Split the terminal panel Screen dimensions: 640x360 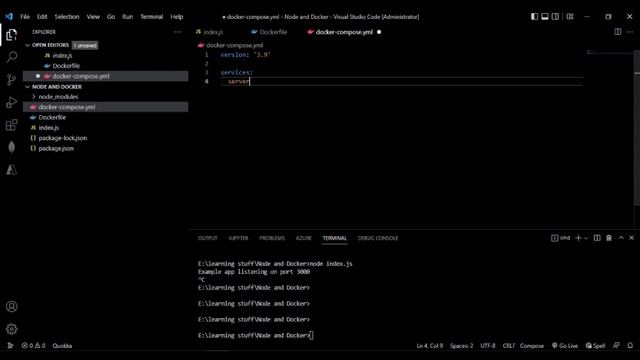point(597,238)
